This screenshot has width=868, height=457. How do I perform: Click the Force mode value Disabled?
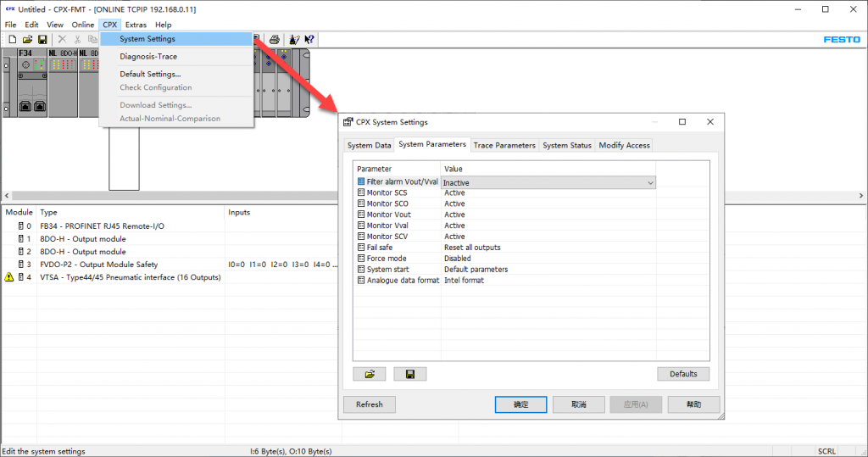tap(457, 258)
